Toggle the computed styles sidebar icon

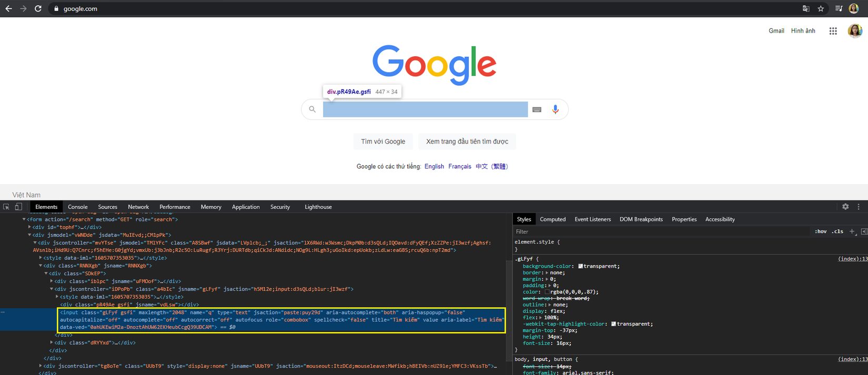pos(864,231)
